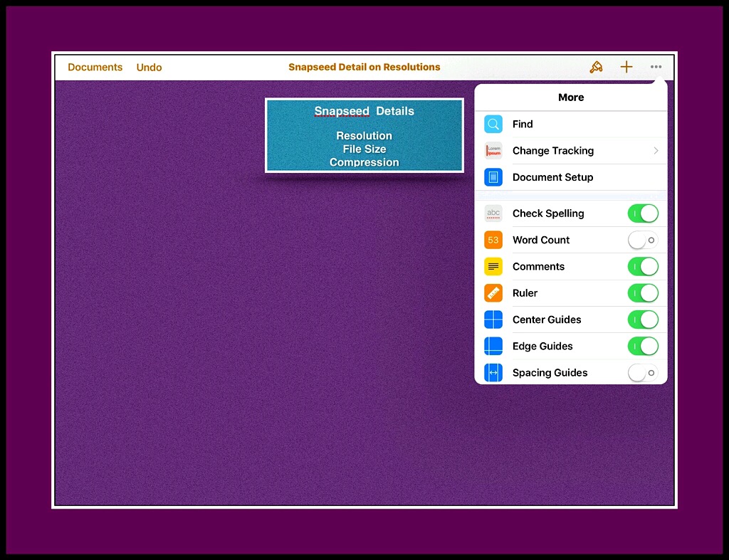
Task: Choose Document Setup from More menu
Action: 553,177
